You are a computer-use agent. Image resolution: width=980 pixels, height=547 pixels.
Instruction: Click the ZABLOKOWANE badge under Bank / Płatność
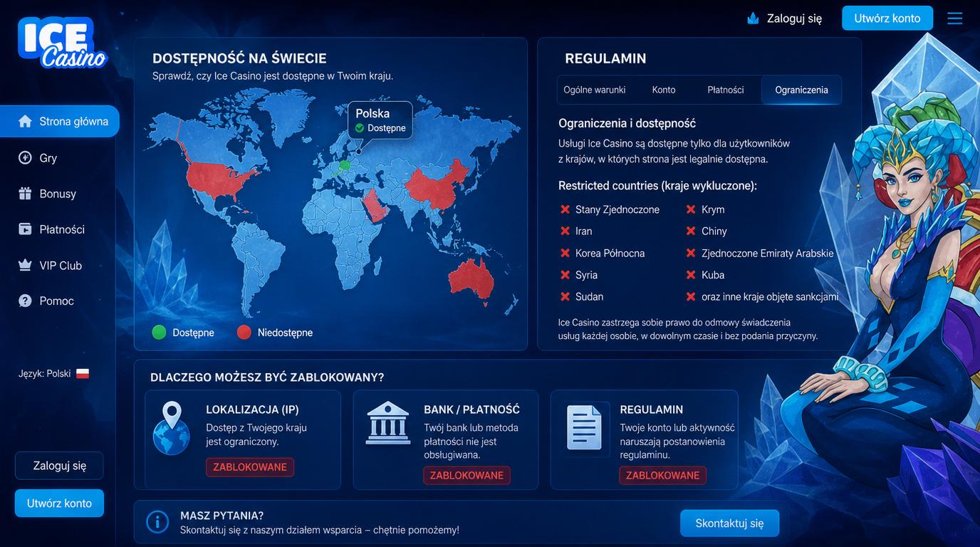coord(466,476)
